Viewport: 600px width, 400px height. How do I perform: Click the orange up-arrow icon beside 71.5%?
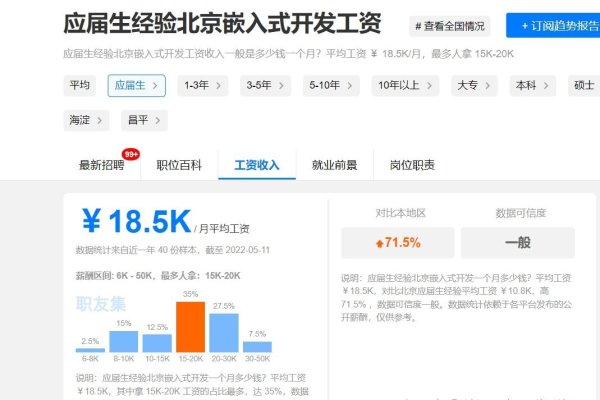pyautogui.click(x=380, y=243)
